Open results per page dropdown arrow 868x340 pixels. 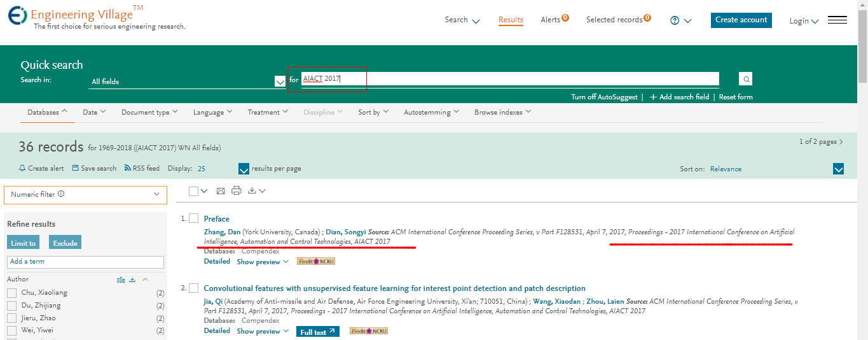pyautogui.click(x=244, y=169)
